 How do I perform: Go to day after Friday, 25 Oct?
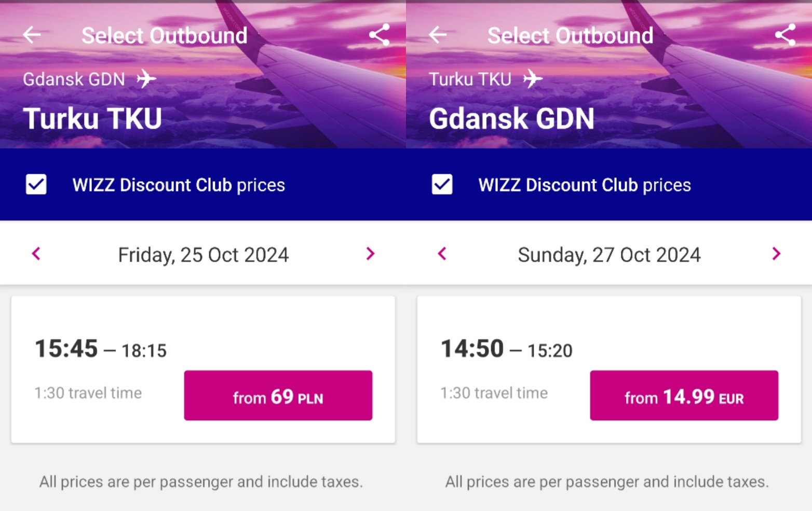click(370, 254)
